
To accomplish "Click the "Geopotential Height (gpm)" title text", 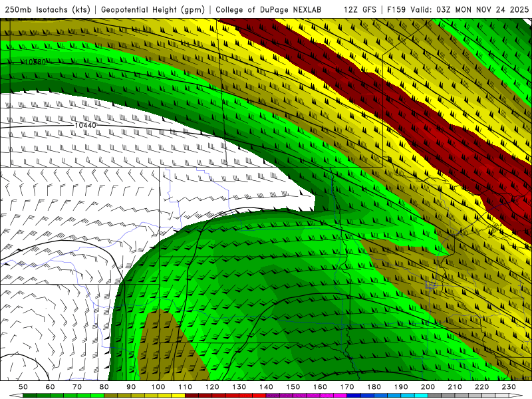I will tap(153, 10).
